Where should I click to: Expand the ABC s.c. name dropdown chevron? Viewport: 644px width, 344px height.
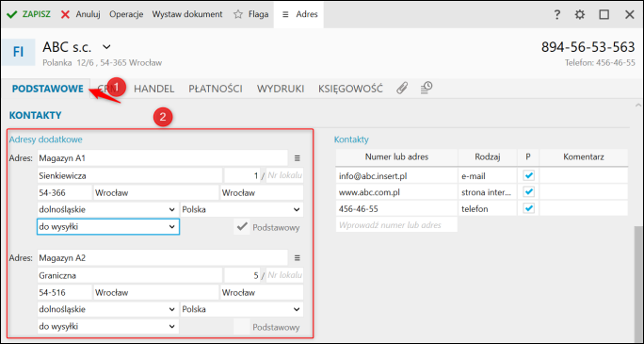click(106, 46)
